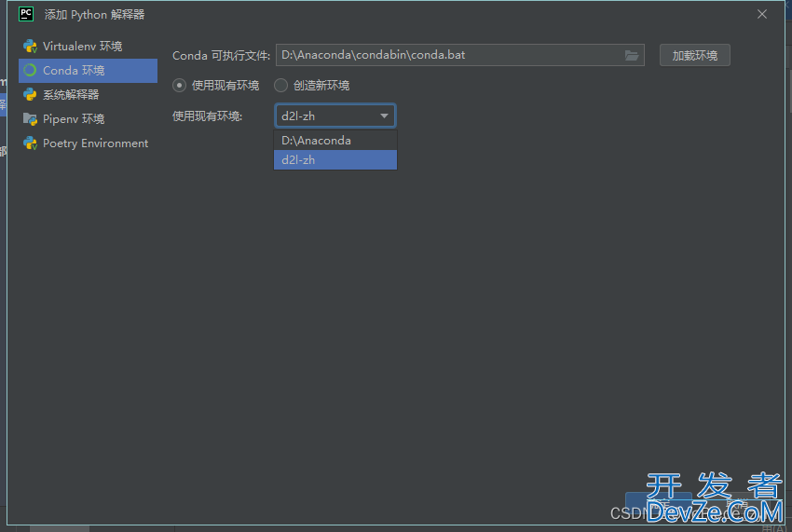This screenshot has height=532, width=792.
Task: Select Virtualenv 环境 in the sidebar
Action: pos(88,47)
